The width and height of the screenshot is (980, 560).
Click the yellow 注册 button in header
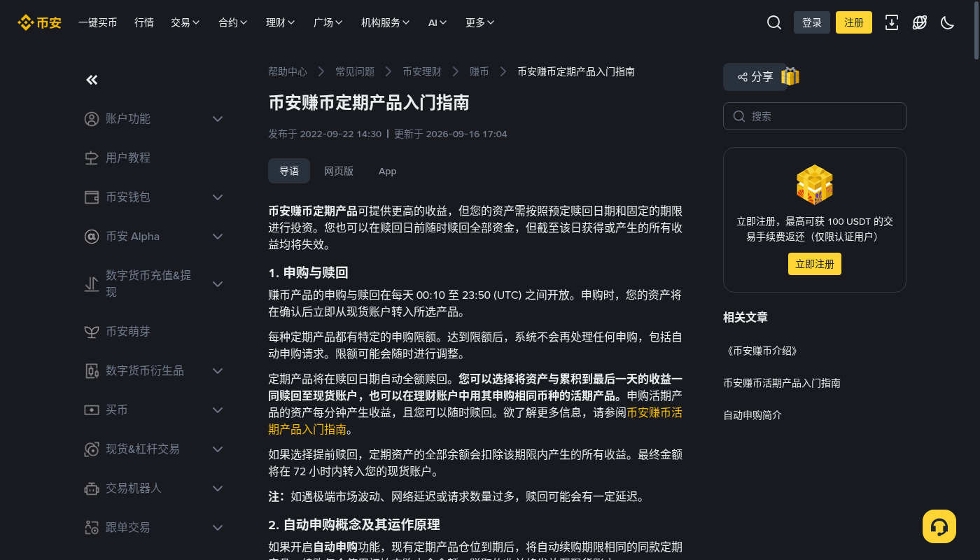(854, 22)
